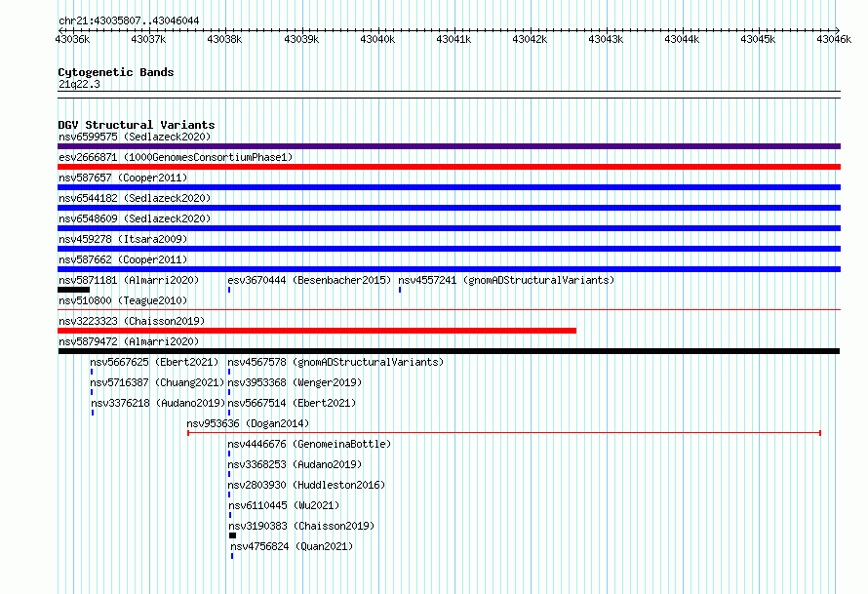Select nsv4446676 (GenomeinaBottle) label

pos(309,444)
